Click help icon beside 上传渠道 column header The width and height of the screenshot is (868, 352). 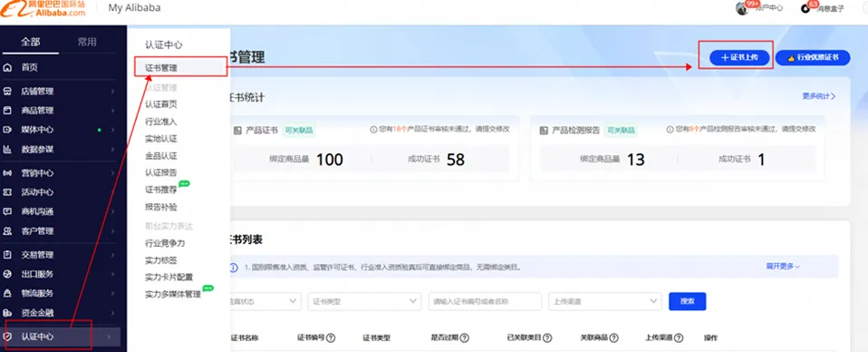679,337
